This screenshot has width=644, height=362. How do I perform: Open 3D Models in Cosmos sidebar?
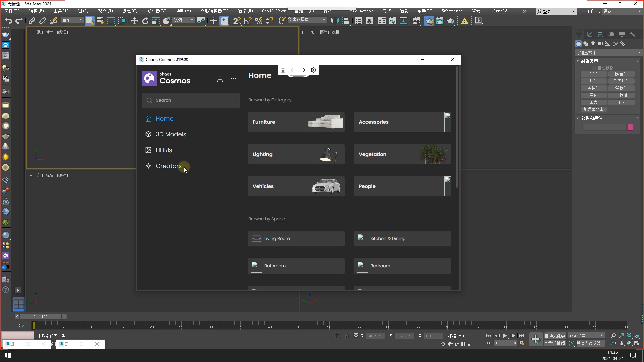(x=171, y=134)
